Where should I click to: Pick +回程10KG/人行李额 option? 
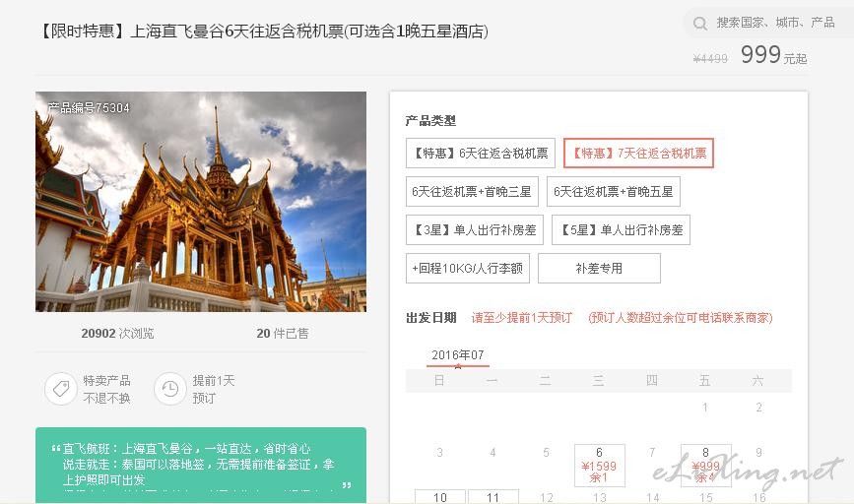coord(467,269)
